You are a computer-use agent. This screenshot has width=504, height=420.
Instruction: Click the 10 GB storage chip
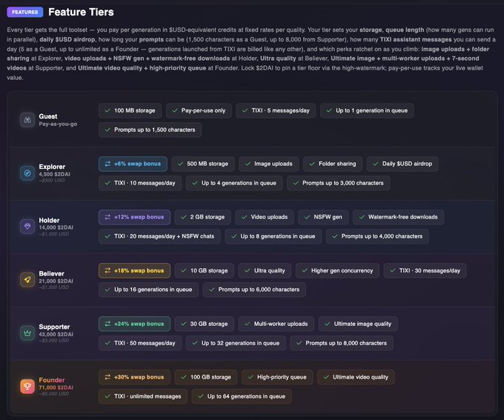[x=205, y=270]
